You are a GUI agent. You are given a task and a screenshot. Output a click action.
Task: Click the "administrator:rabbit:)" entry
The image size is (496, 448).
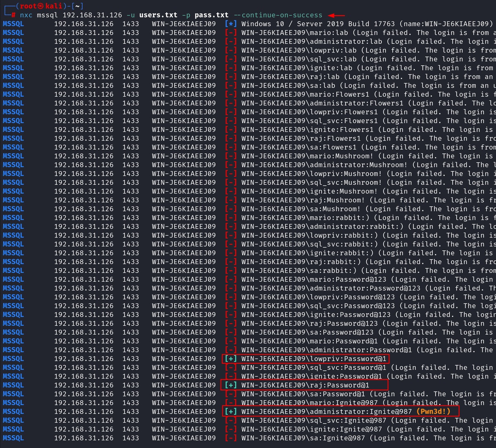pyautogui.click(x=357, y=226)
